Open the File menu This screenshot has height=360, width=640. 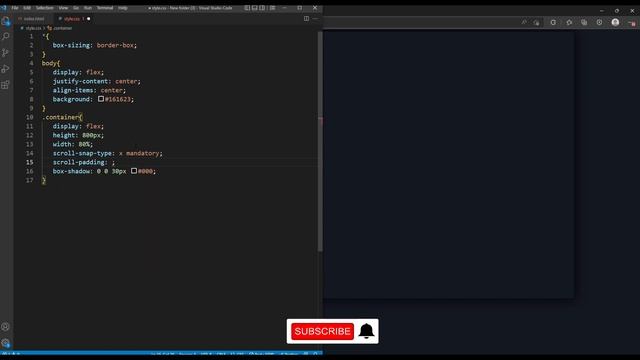[15, 8]
